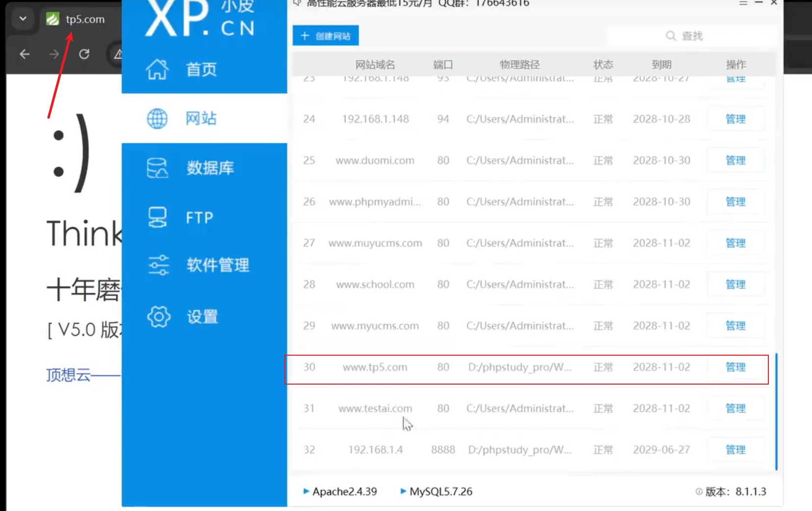Click the search magnifier icon
This screenshot has width=812, height=511.
coord(670,36)
